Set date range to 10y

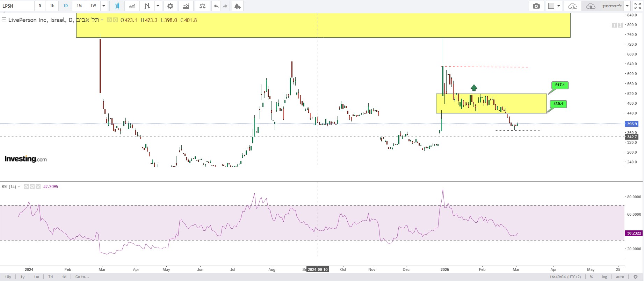coord(8,277)
